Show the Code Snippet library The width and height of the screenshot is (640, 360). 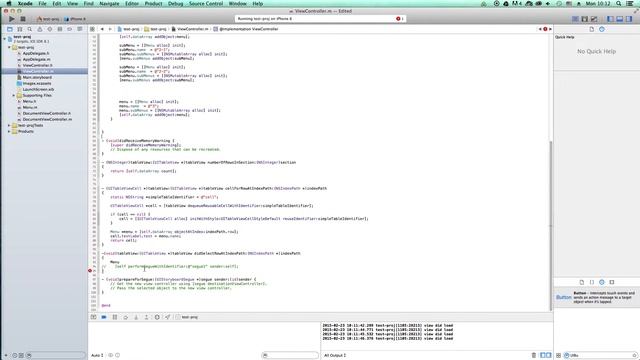[592, 282]
